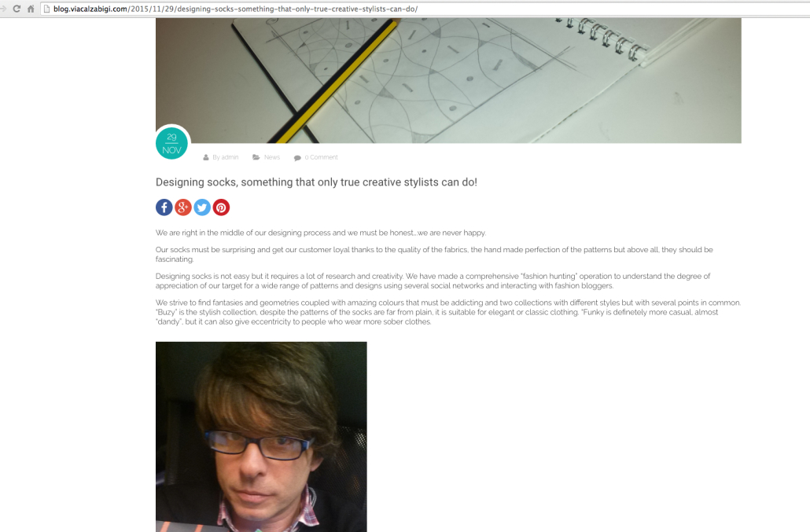Go to browser home page
Screen dimensions: 810x532
(31, 9)
